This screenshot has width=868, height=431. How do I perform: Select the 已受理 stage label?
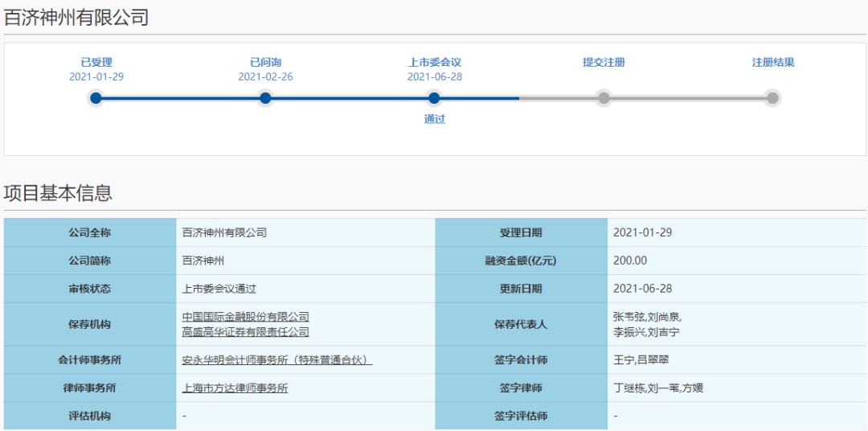(96, 63)
